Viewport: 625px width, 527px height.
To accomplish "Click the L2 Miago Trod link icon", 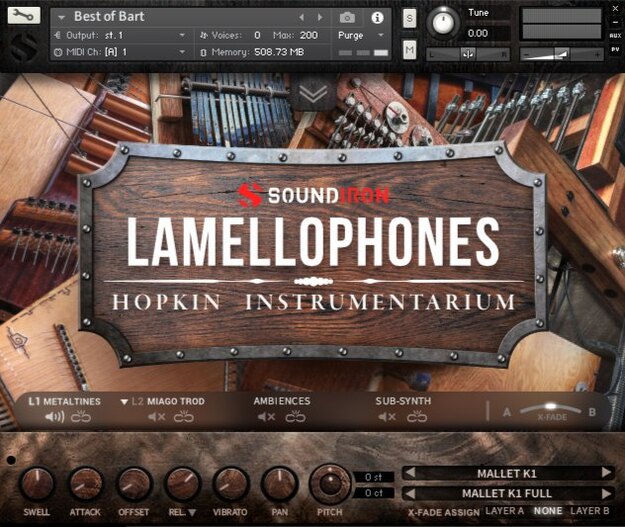I will click(x=184, y=417).
